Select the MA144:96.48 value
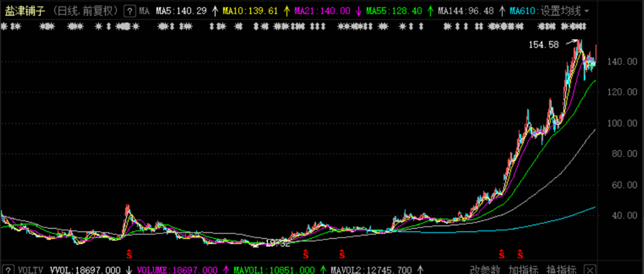The image size is (644, 274). point(466,11)
